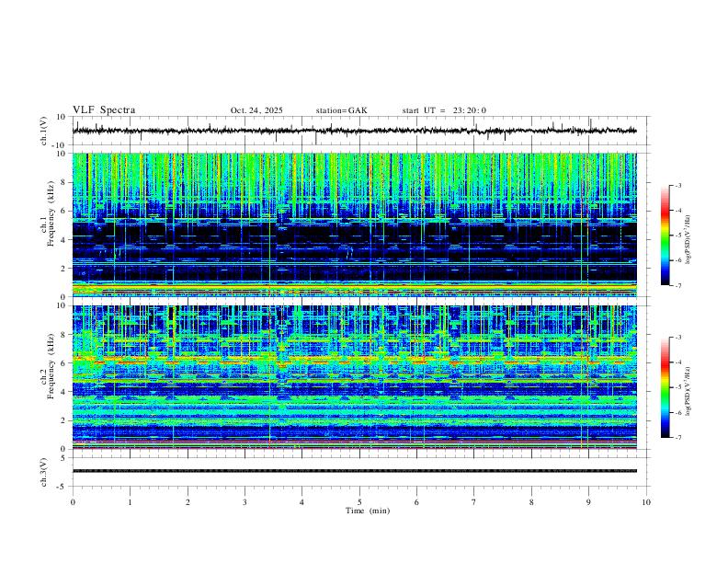The image size is (728, 563).
Task: Click the ch.1 PSD color scale bar
Action: pos(665,236)
